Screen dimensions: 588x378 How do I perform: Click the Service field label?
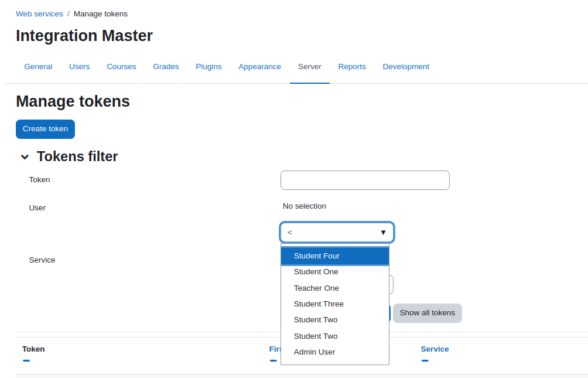[42, 260]
